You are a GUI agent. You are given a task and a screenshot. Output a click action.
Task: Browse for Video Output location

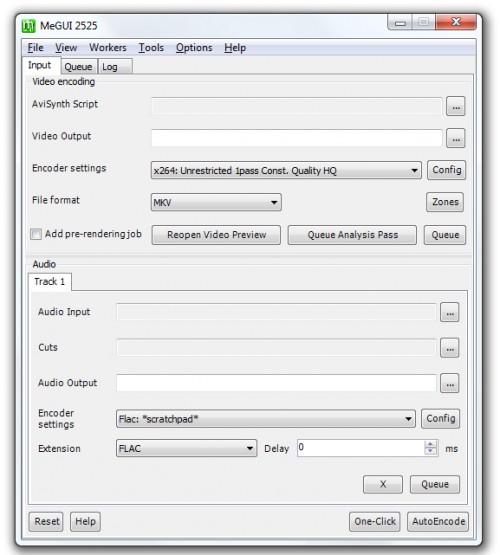click(x=455, y=138)
